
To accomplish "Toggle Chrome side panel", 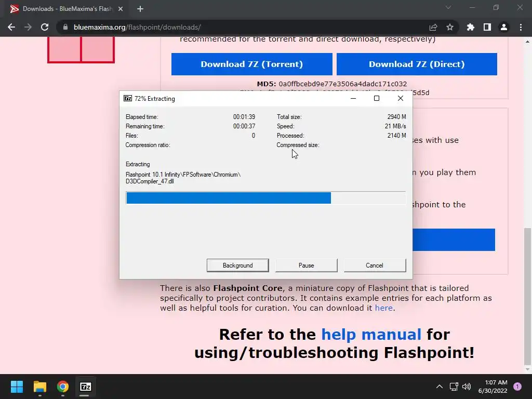I will [487, 27].
